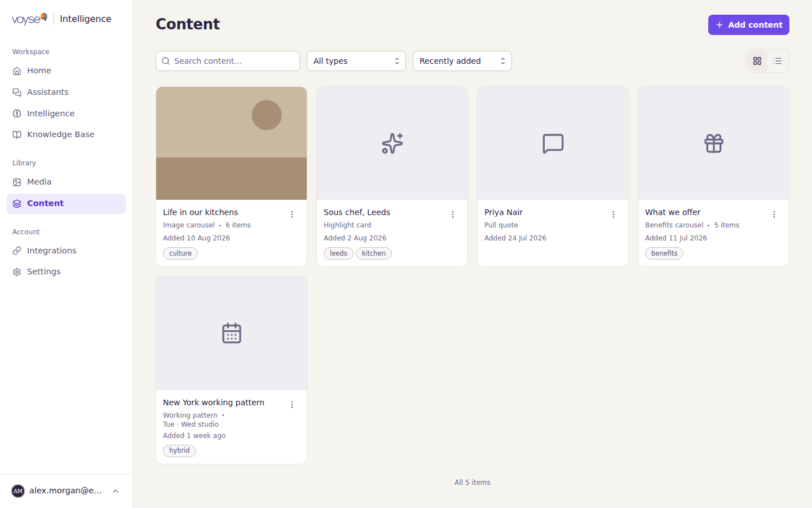Navigate to Intelligence page
The image size is (812, 508).
tap(66, 113)
